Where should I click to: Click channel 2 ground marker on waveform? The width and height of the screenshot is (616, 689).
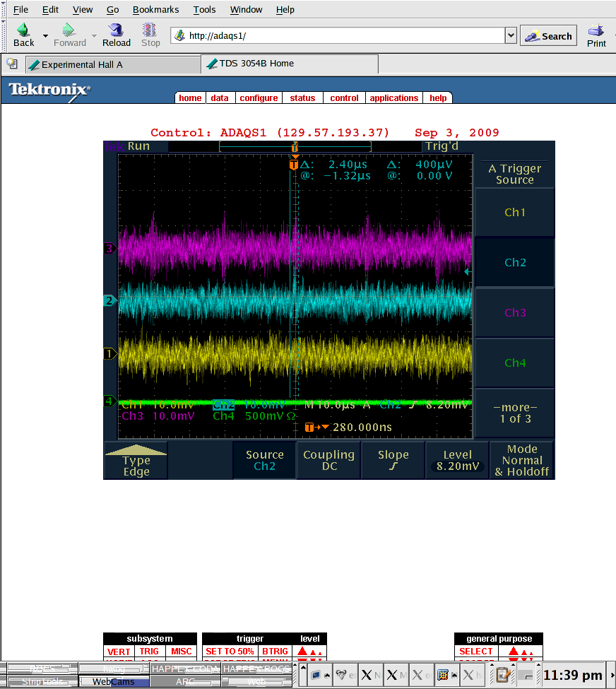tap(109, 301)
